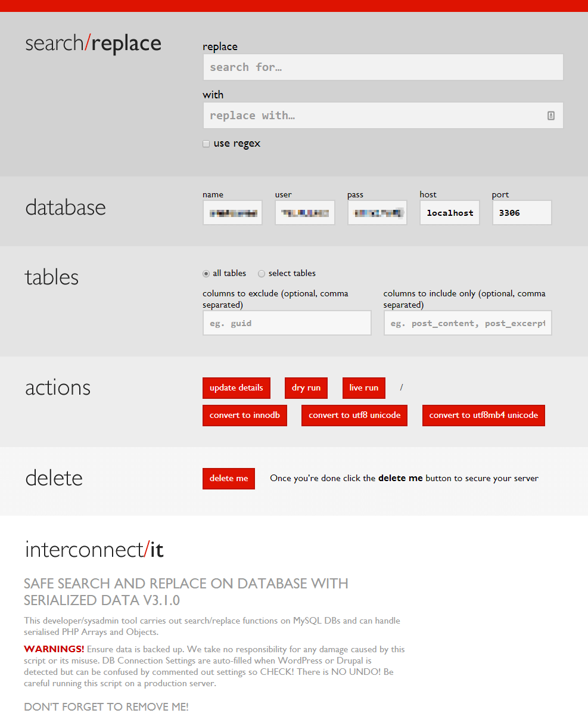
Task: Edit the port field showing 3306
Action: pyautogui.click(x=521, y=213)
